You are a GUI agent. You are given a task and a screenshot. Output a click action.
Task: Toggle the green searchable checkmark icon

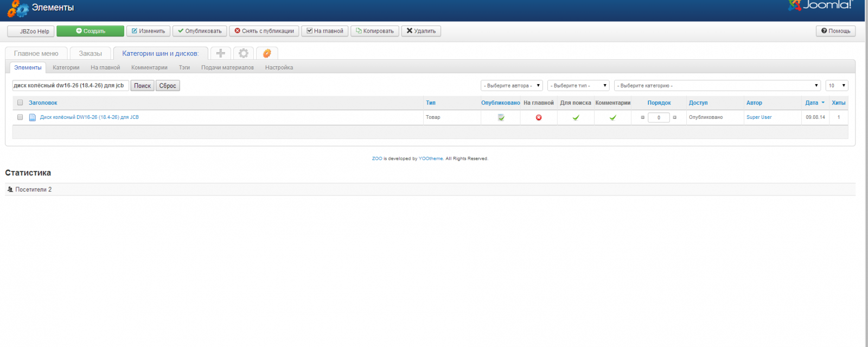576,117
